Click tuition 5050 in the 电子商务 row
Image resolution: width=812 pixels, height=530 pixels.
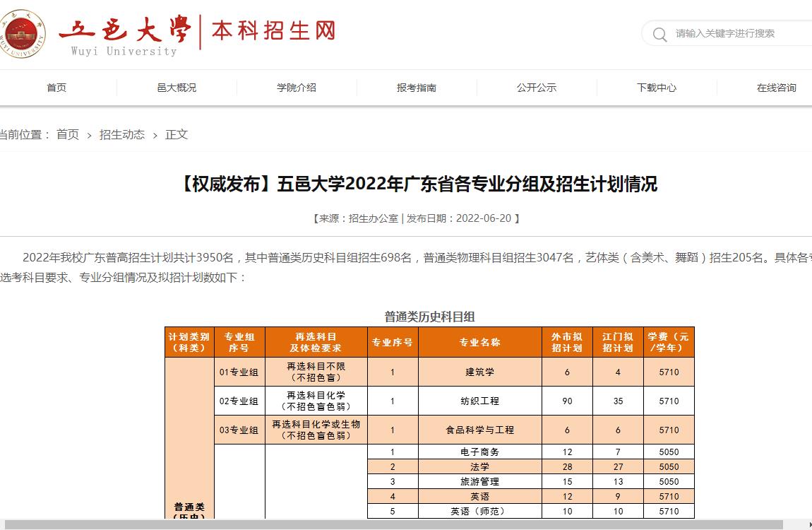click(669, 452)
